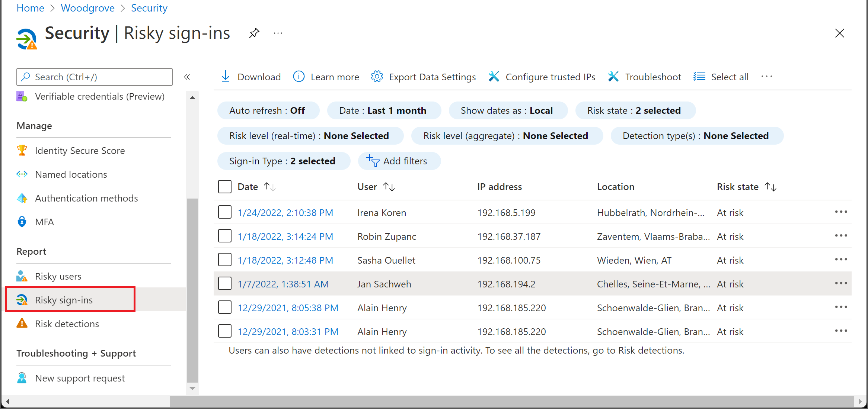The image size is (868, 409).
Task: Click Configure trusted IPs icon
Action: coord(494,77)
